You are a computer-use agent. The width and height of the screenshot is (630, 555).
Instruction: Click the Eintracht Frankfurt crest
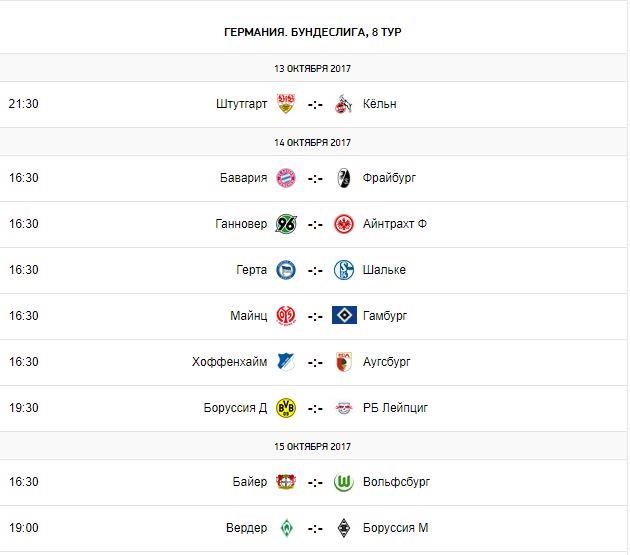[x=344, y=224]
